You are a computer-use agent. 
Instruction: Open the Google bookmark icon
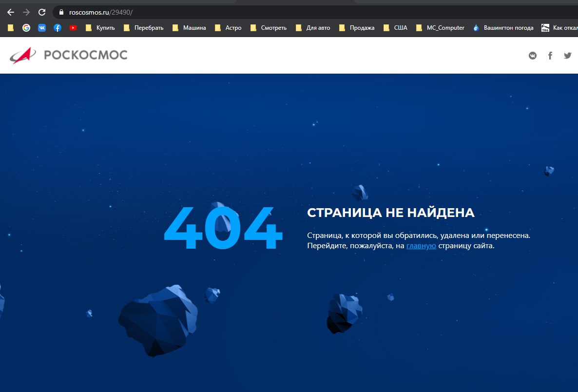[x=26, y=28]
